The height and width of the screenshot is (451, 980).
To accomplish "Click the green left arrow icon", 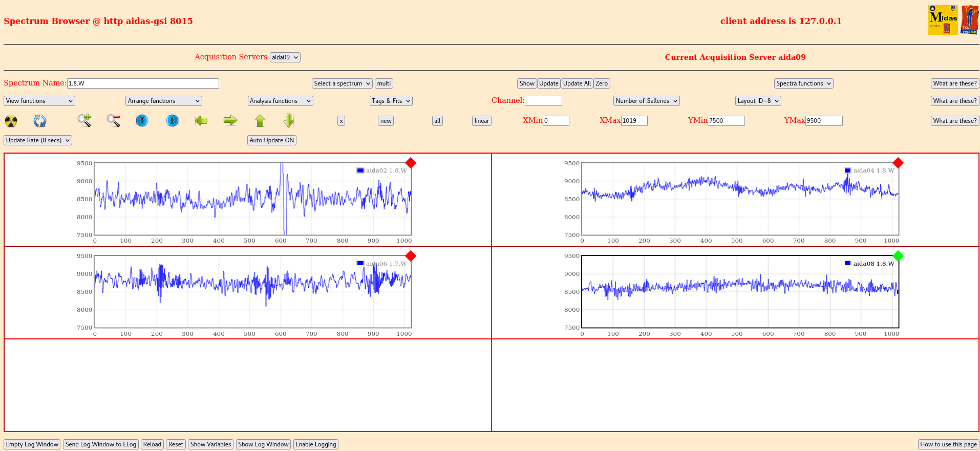I will tap(201, 120).
